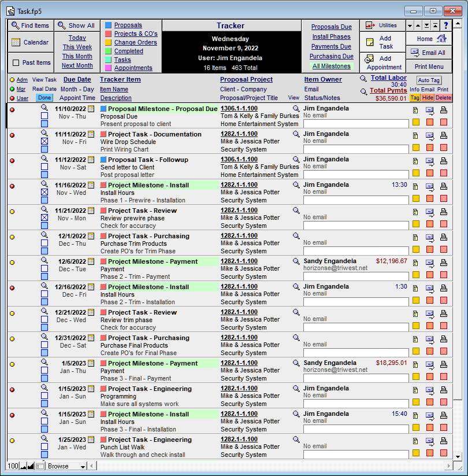Click window layout icon in status bar
Viewport: 468px width, 476px height.
40,466
